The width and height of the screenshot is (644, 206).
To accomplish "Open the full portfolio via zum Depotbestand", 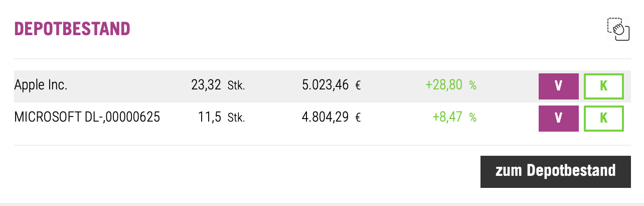I will pos(555,171).
